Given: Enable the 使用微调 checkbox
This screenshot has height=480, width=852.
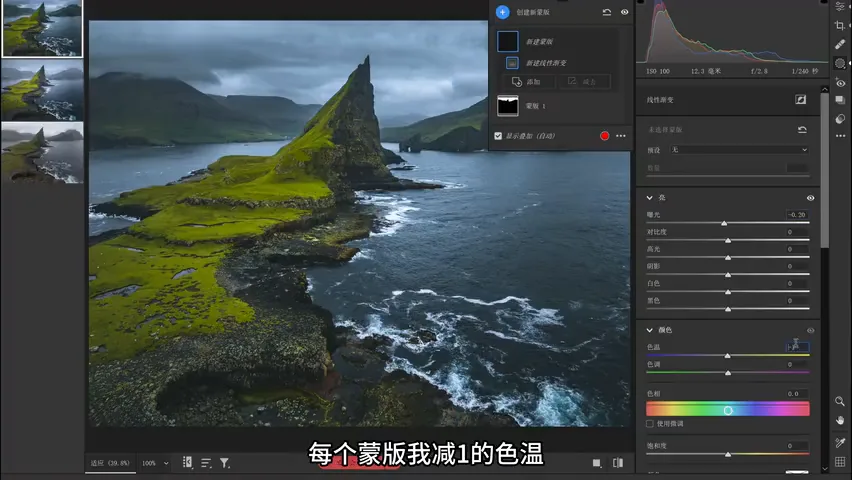Looking at the screenshot, I should pos(650,423).
